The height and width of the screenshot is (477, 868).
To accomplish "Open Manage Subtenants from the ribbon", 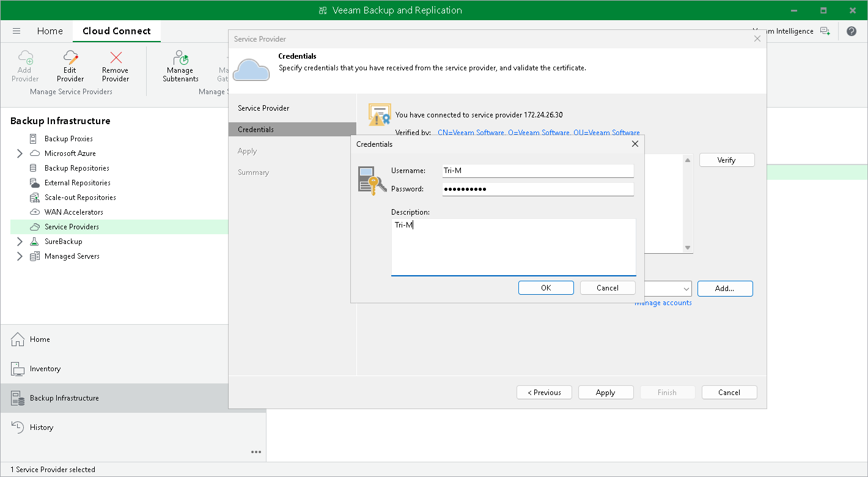I will click(x=180, y=66).
